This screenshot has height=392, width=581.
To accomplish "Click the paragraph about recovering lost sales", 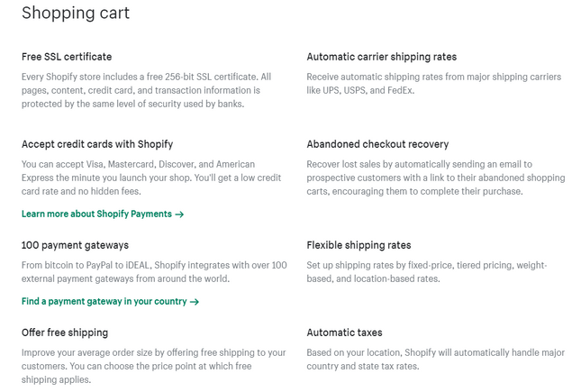I will point(435,178).
